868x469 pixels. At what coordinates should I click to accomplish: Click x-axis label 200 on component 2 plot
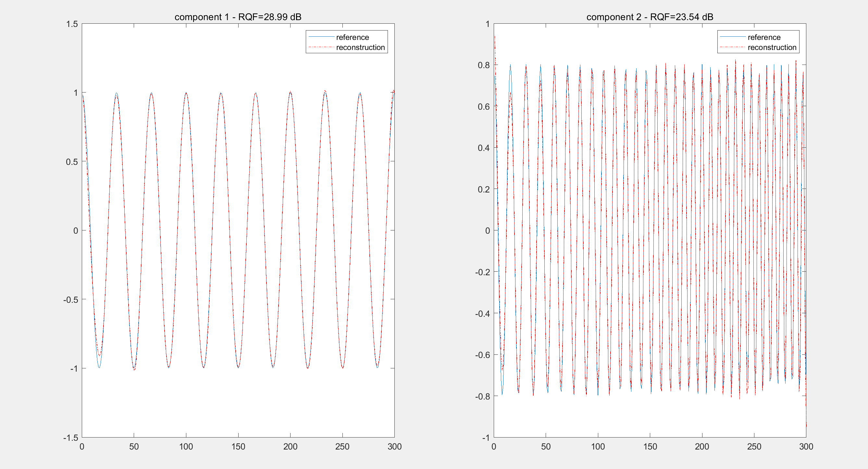coord(702,446)
